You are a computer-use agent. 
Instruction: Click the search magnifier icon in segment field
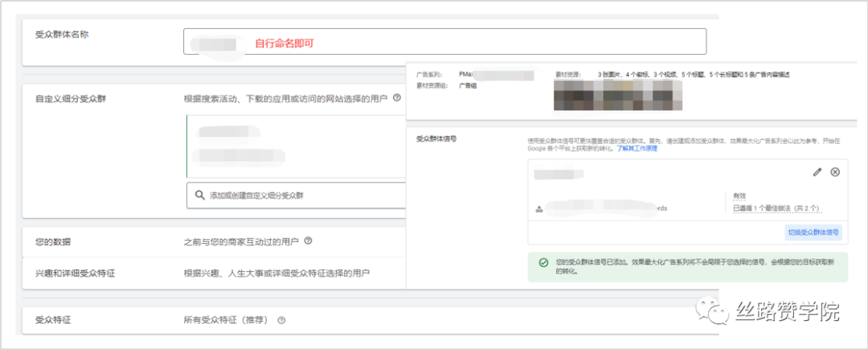point(199,195)
